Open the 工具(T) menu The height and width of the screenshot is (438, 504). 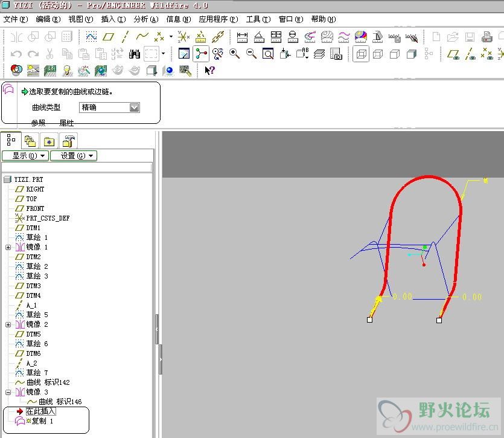258,19
